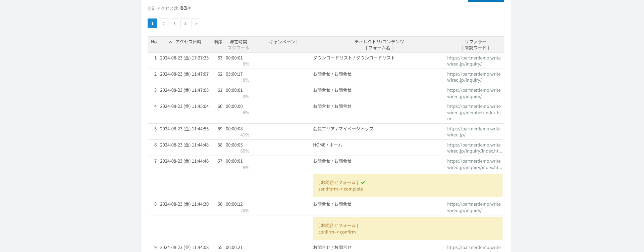The image size is (644, 252).
Task: Click stay time 00:00:08 in row 5
Action: tap(234, 129)
